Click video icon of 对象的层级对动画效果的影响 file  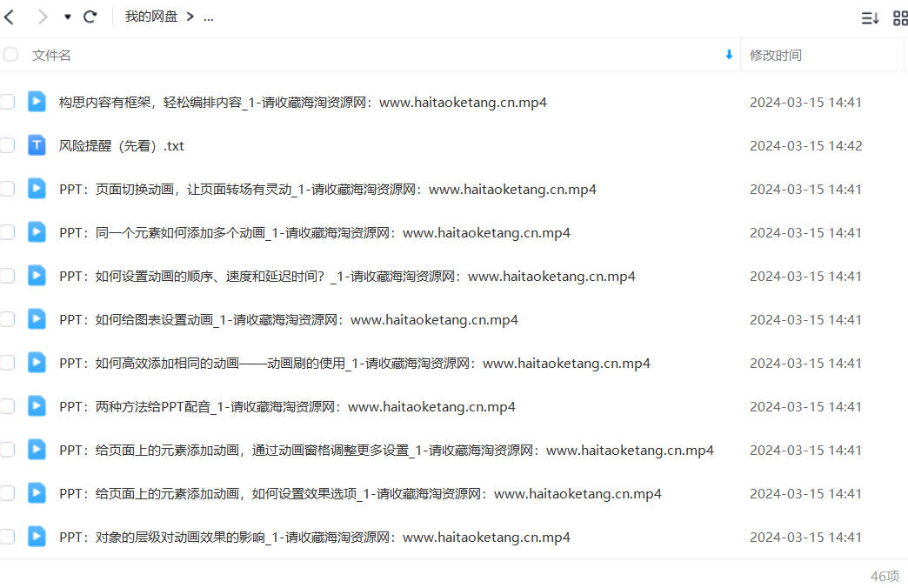pyautogui.click(x=37, y=536)
